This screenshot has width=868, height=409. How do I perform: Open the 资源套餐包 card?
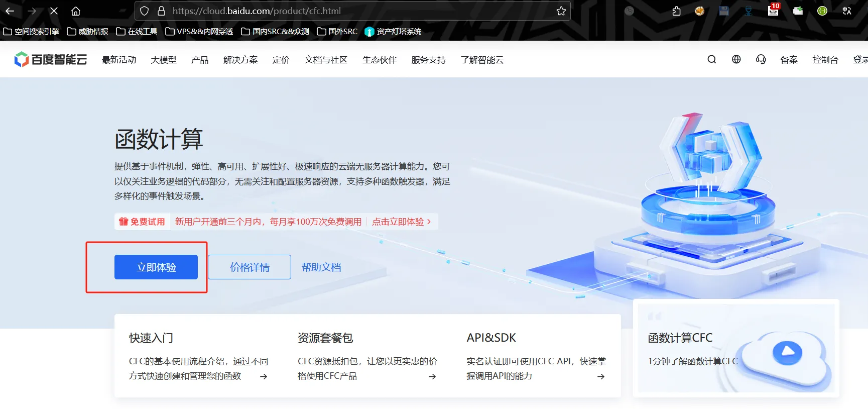point(367,356)
